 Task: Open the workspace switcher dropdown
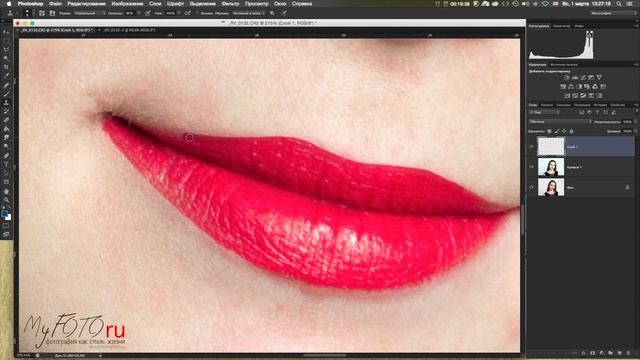(613, 13)
